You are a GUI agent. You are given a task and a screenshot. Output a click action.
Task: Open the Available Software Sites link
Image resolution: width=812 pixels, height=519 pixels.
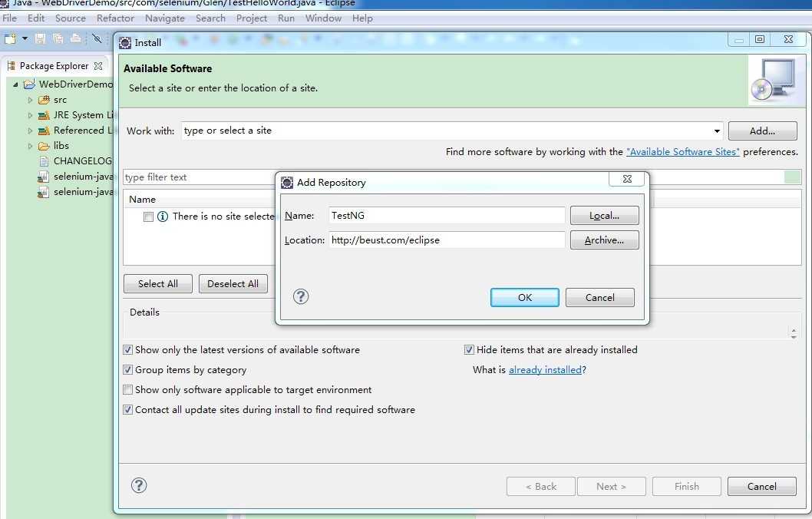pos(683,152)
